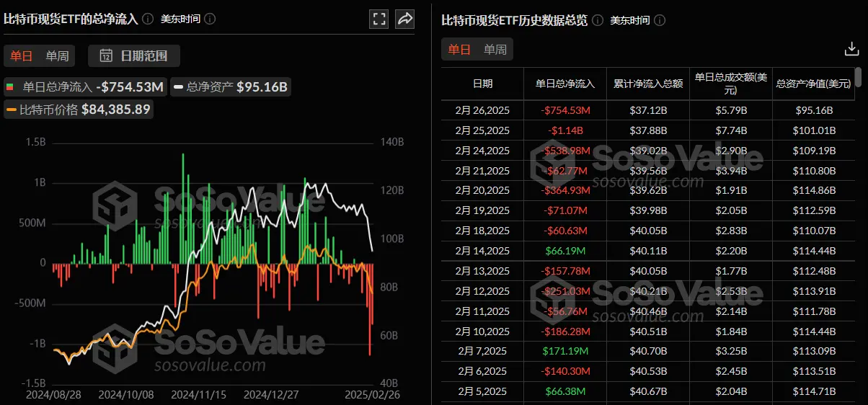Viewport: 868px width, 405px height.
Task: Select 单日 tab in history table panel
Action: coord(459,49)
